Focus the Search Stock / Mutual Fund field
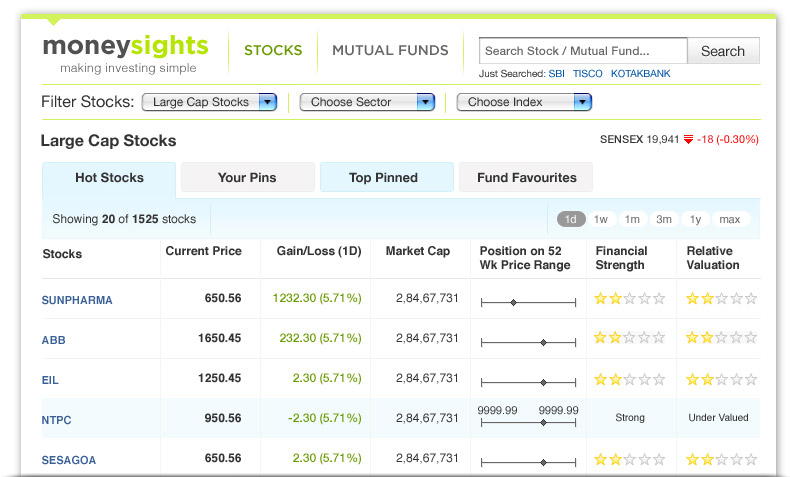Image resolution: width=790 pixels, height=477 pixels. (583, 51)
